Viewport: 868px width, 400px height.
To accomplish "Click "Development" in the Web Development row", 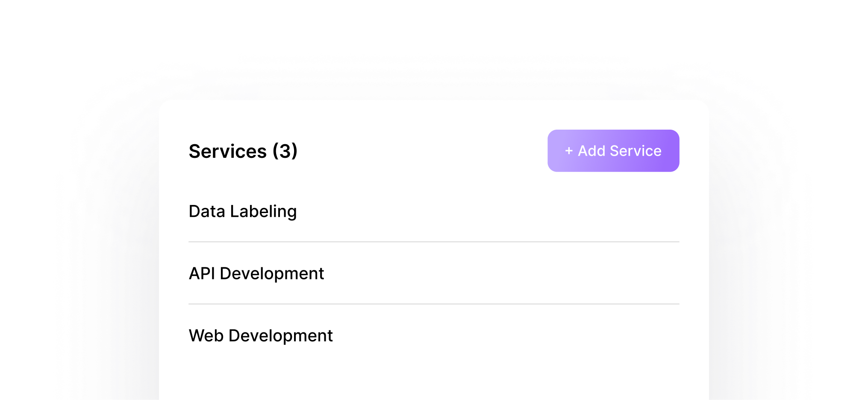I will point(281,336).
